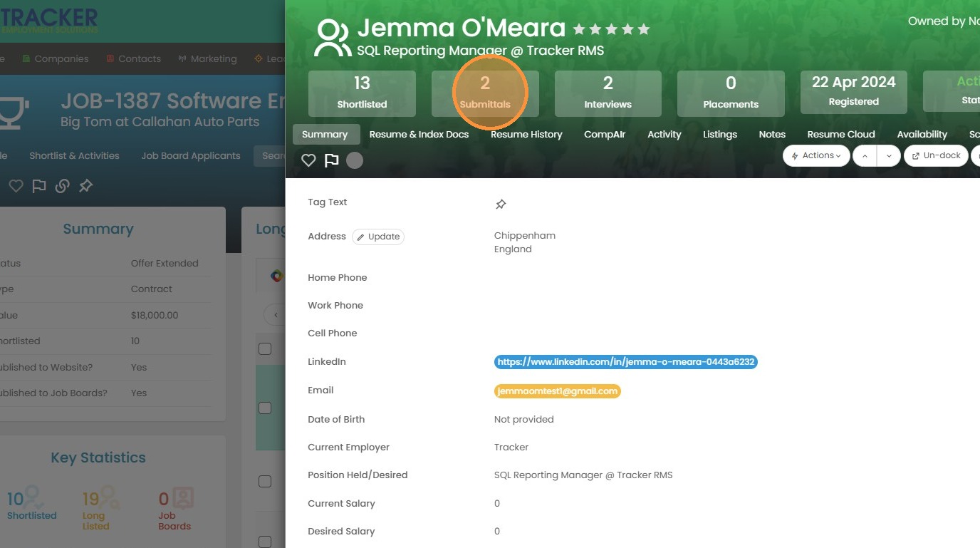Viewport: 980px width, 548px height.
Task: Open Job Board Applicants tab on the job page
Action: pyautogui.click(x=191, y=155)
